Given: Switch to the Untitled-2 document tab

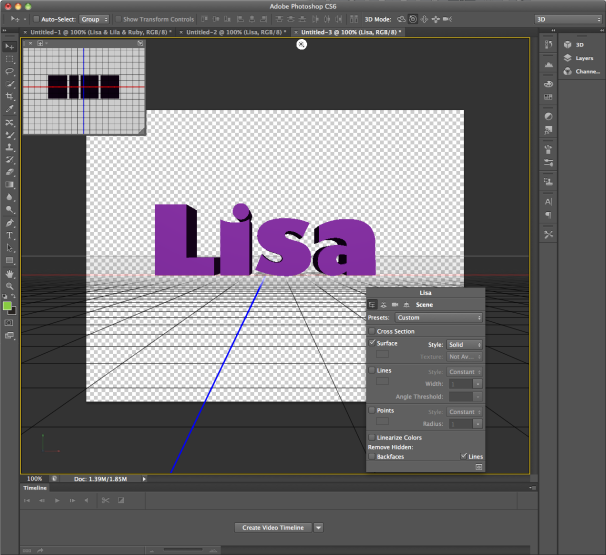Looking at the screenshot, I should (x=232, y=32).
